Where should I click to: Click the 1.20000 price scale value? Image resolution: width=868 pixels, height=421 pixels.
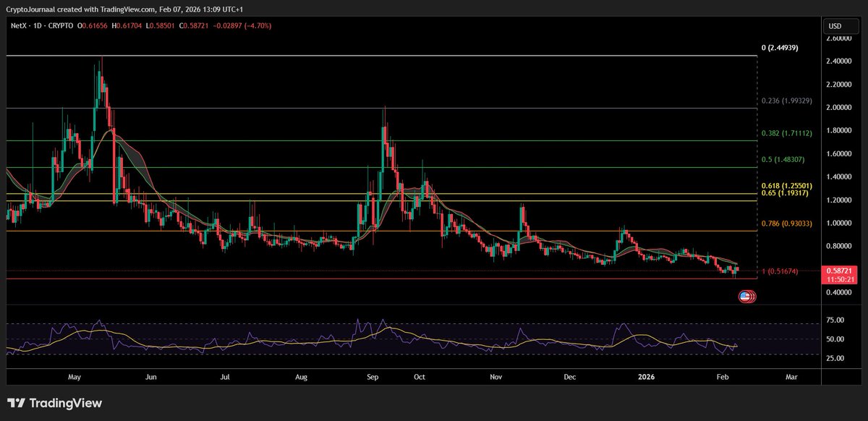point(838,200)
